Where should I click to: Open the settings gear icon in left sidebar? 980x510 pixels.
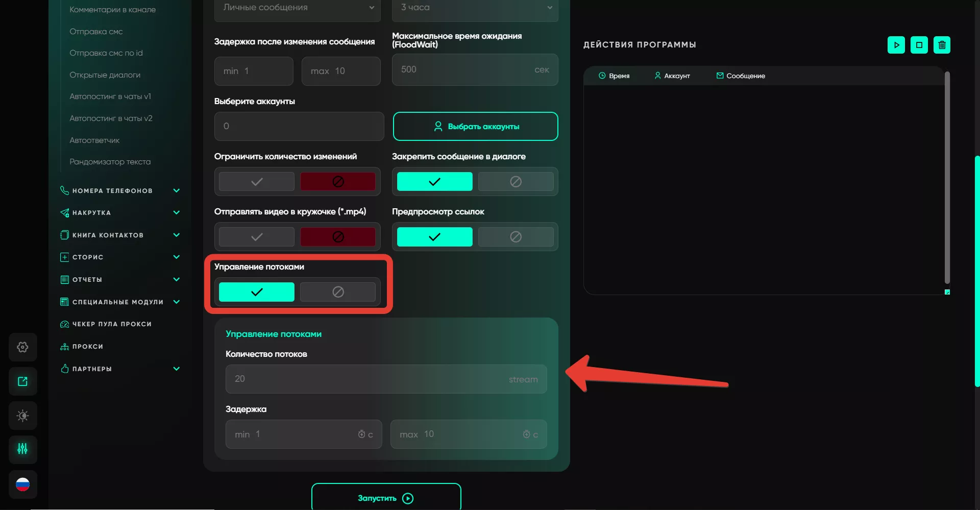[22, 347]
